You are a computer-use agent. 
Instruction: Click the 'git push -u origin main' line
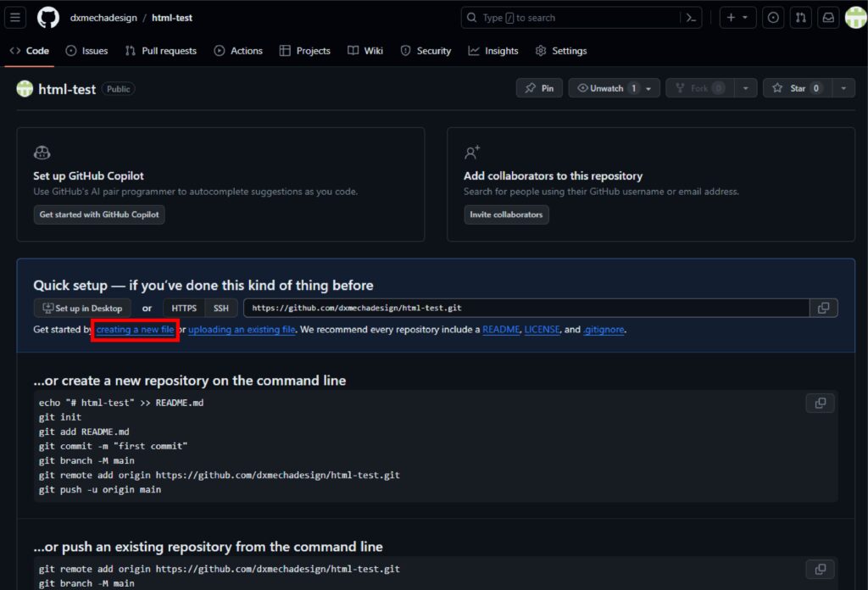[x=100, y=490]
